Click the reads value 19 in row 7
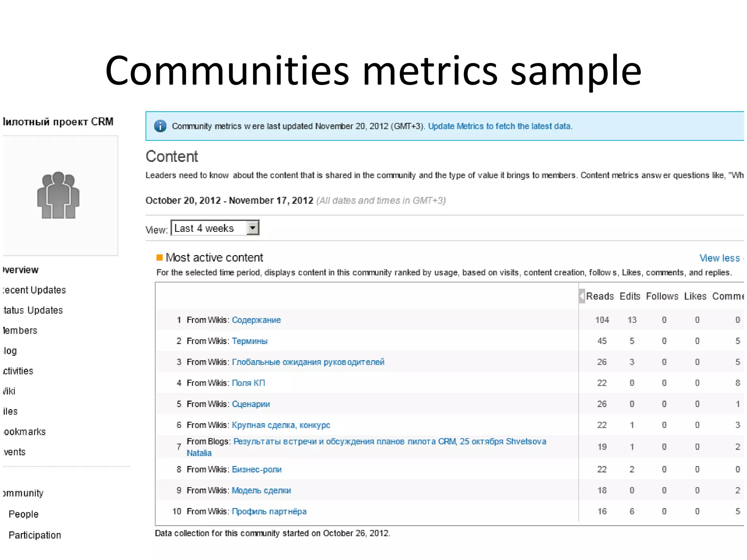This screenshot has width=747, height=560. coord(602,447)
